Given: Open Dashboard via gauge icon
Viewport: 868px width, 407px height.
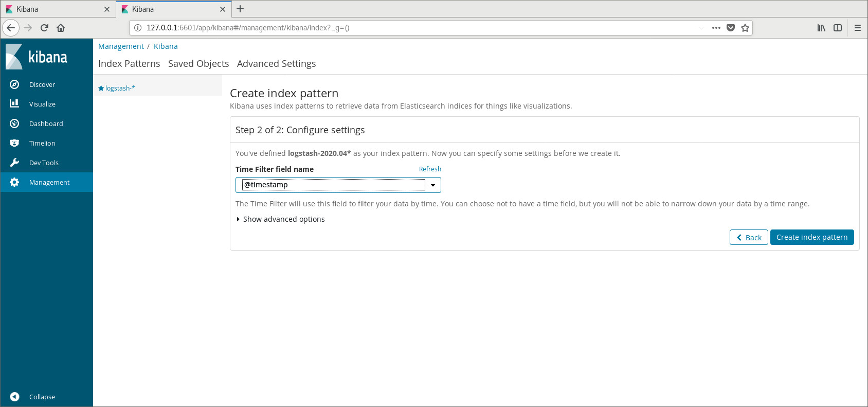Looking at the screenshot, I should (x=14, y=123).
